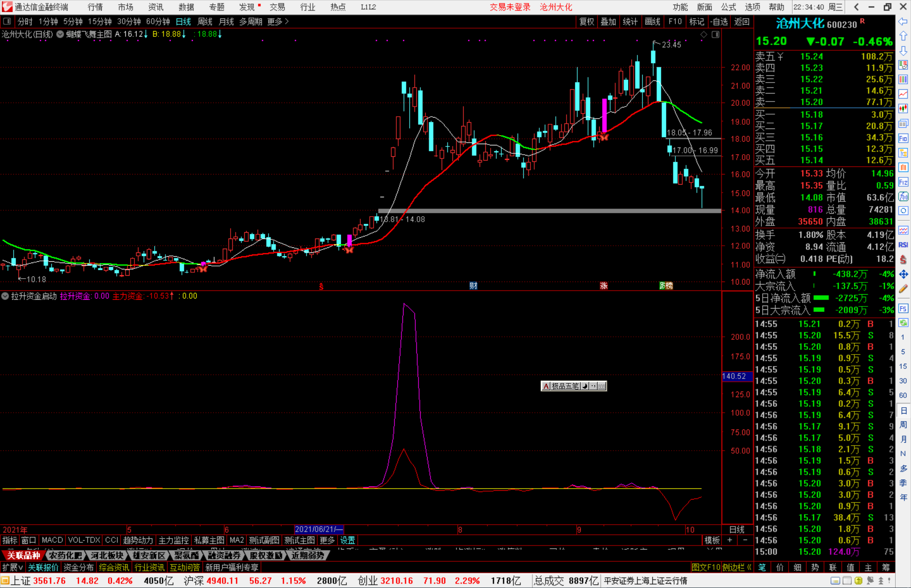
Task: Click the 140.52 axis value marker
Action: tap(737, 376)
